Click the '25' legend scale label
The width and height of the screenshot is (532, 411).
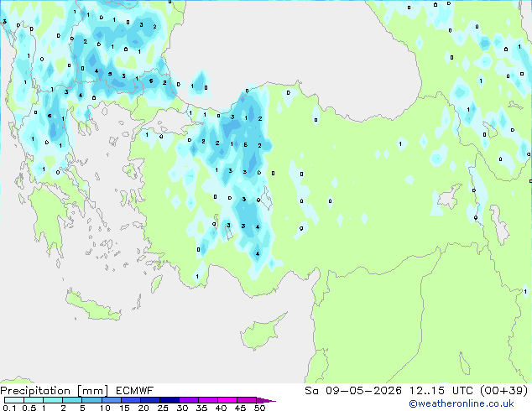coord(163,408)
